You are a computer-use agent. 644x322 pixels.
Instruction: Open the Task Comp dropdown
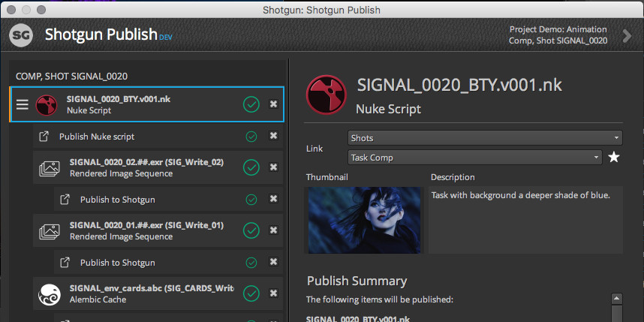pos(475,158)
